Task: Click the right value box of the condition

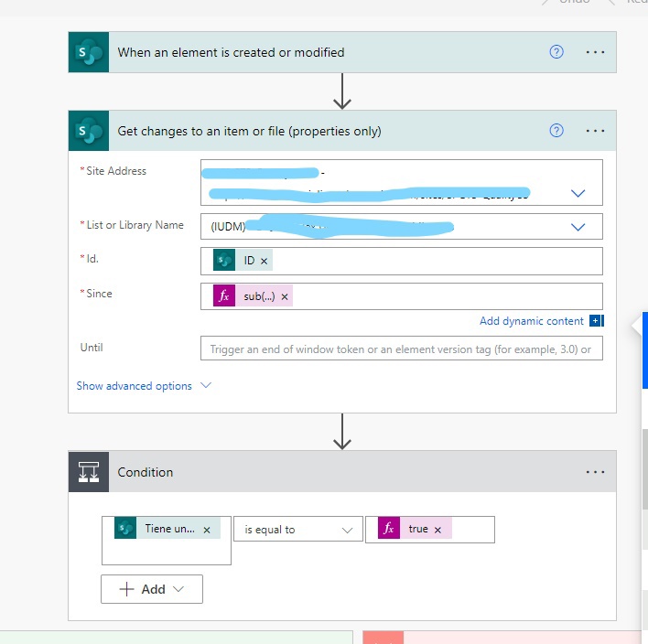Action: click(x=430, y=529)
